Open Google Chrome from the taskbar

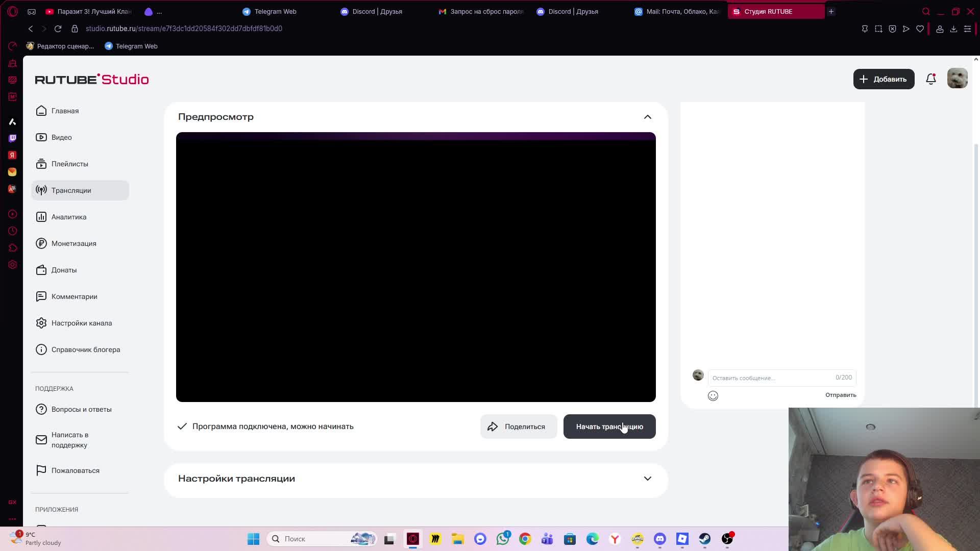coord(525,539)
